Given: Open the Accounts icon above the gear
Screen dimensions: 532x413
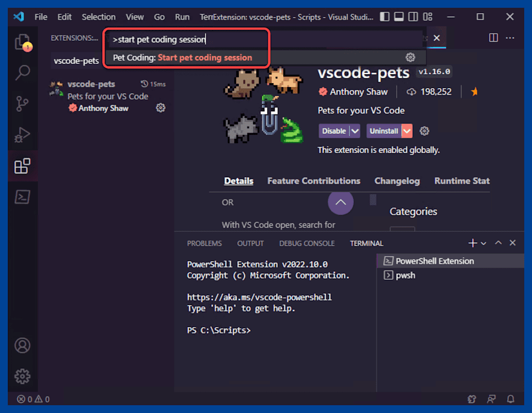Looking at the screenshot, I should pos(23,345).
